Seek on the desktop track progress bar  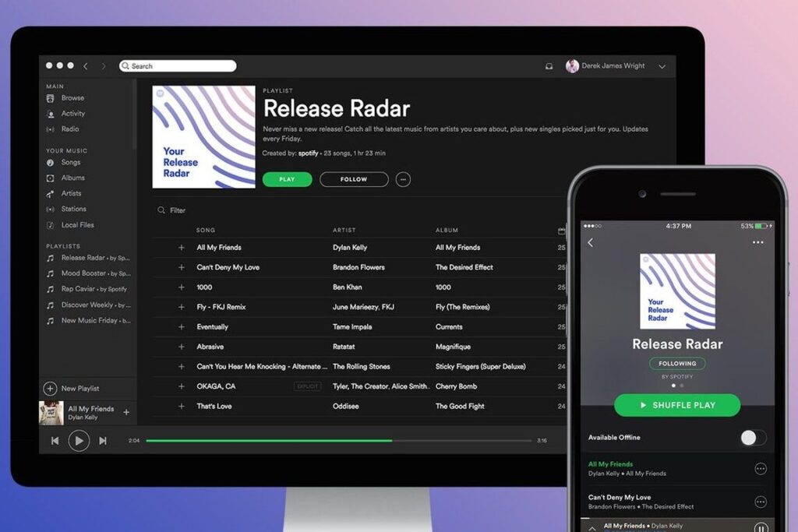point(338,440)
